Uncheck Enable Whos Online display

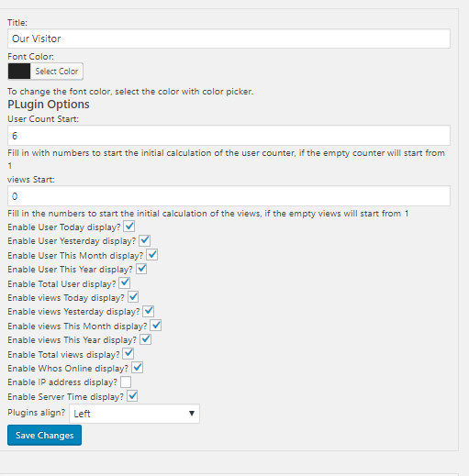[x=137, y=368]
